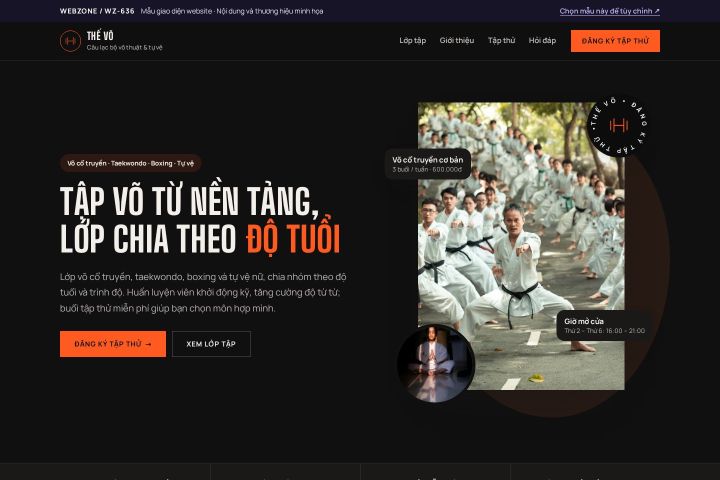Click the hero paragraph about Lớp võ cổ truyền
Screen dimensions: 720x480
[x=203, y=293]
